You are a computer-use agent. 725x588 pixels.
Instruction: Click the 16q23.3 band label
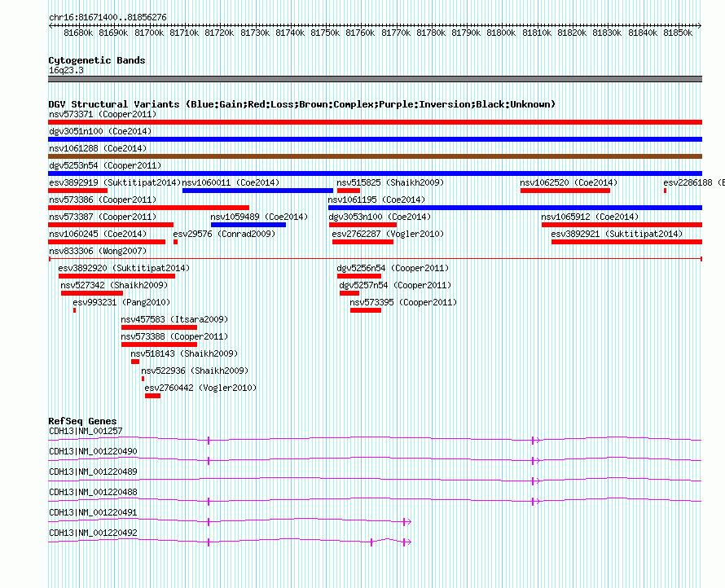pos(66,70)
